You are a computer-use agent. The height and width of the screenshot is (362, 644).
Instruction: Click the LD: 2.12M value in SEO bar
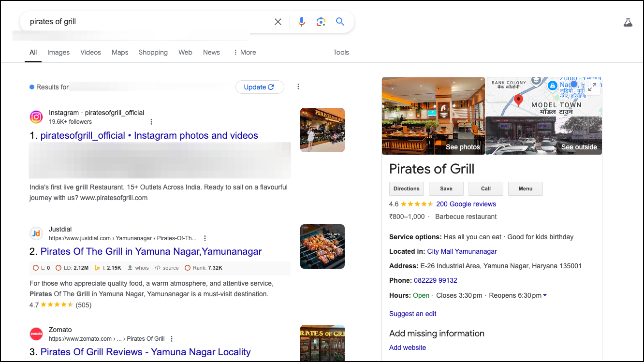click(73, 268)
